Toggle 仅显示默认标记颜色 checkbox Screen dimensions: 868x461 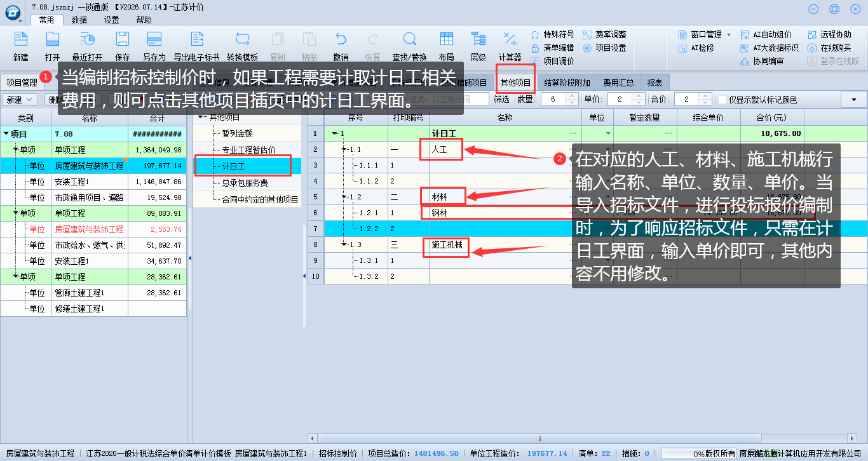click(722, 100)
